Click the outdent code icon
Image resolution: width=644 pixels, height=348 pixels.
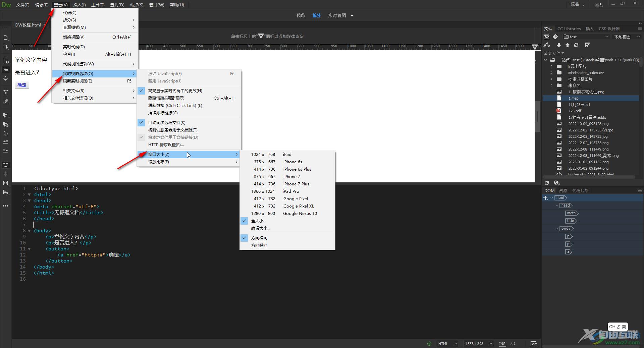pos(6,151)
